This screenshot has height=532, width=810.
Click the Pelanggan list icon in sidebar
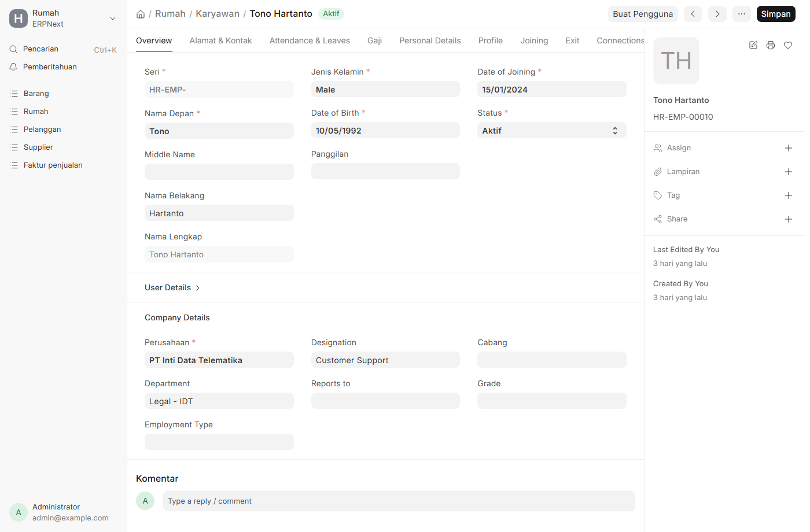(x=14, y=130)
